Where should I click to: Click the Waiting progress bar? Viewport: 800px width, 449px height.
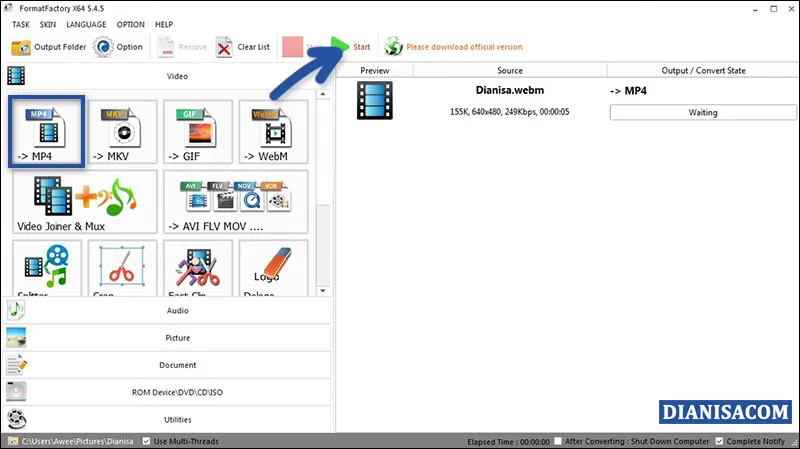703,112
